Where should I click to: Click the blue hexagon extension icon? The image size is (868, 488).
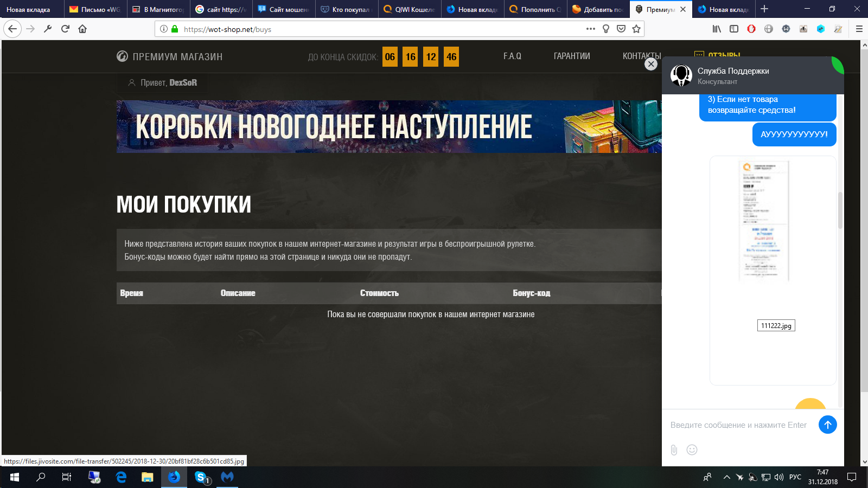point(821,29)
